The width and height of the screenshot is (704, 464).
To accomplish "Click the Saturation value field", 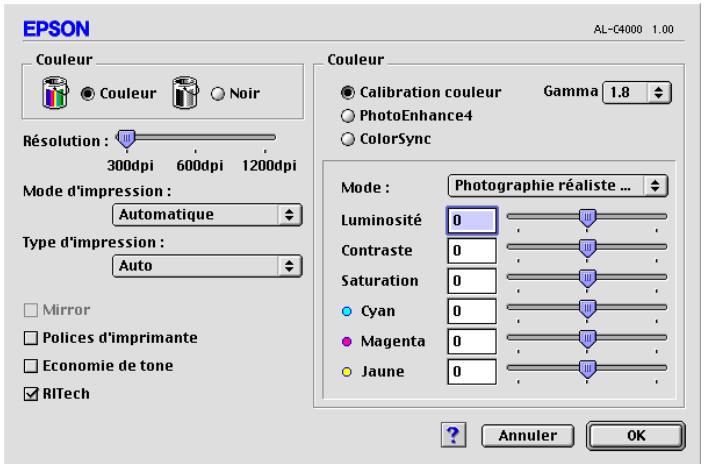I will pos(472,281).
